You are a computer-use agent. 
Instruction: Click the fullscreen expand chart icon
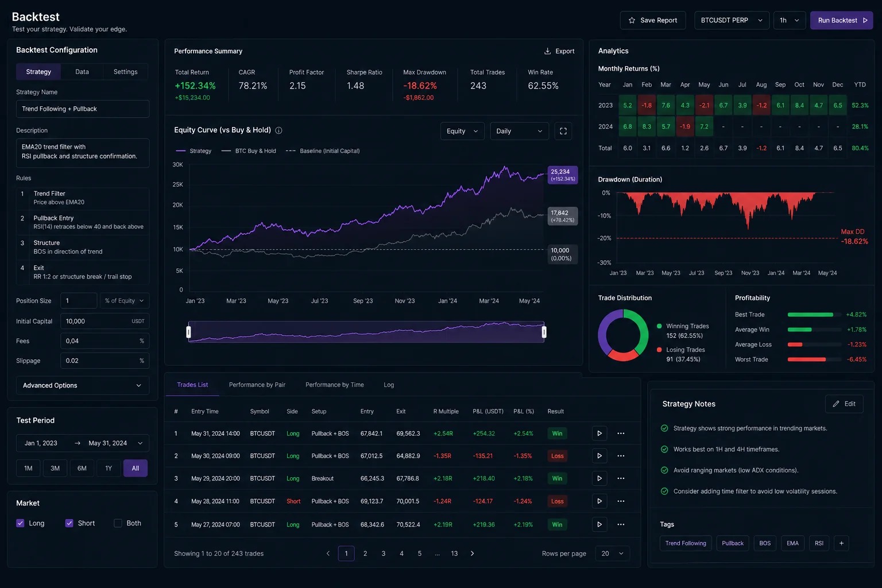563,131
